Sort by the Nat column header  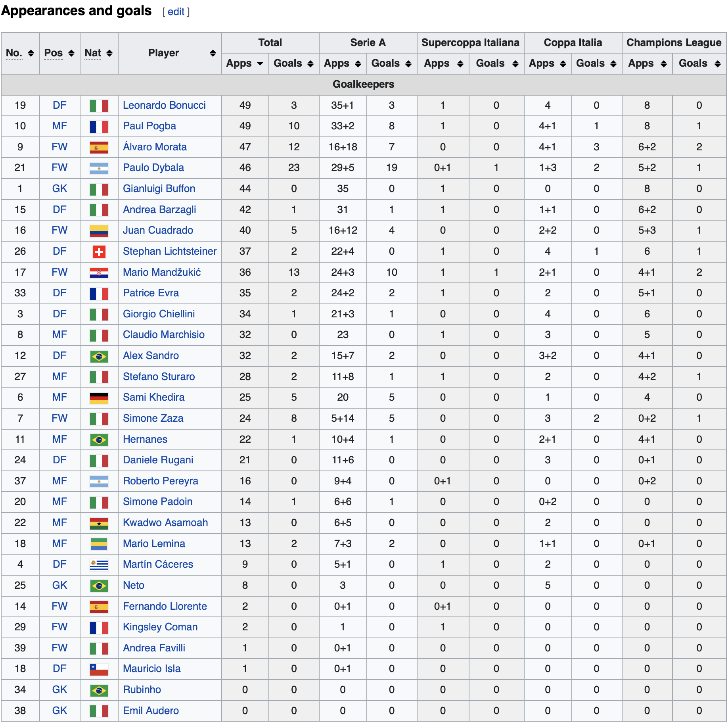pos(99,53)
